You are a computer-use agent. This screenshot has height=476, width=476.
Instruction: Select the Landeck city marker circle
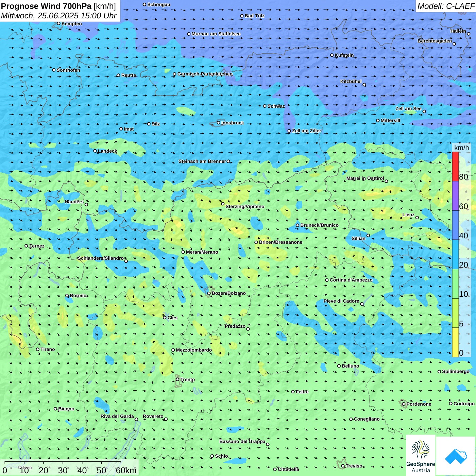pyautogui.click(x=95, y=151)
